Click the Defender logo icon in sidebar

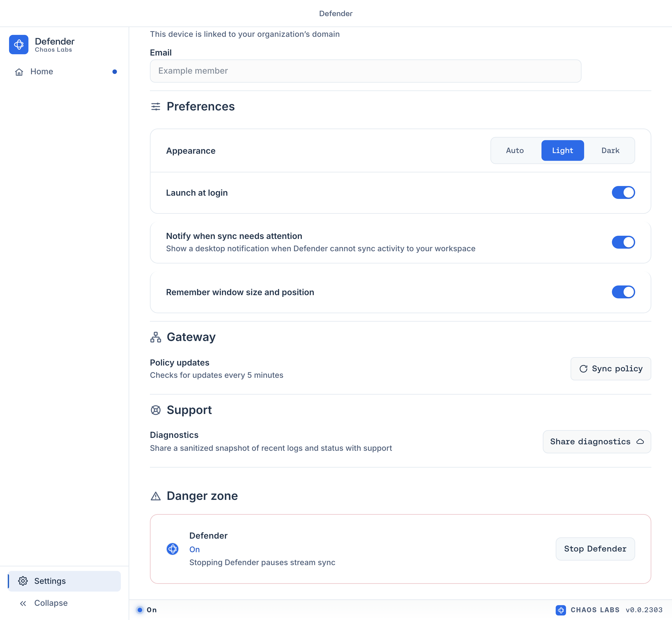tap(19, 45)
